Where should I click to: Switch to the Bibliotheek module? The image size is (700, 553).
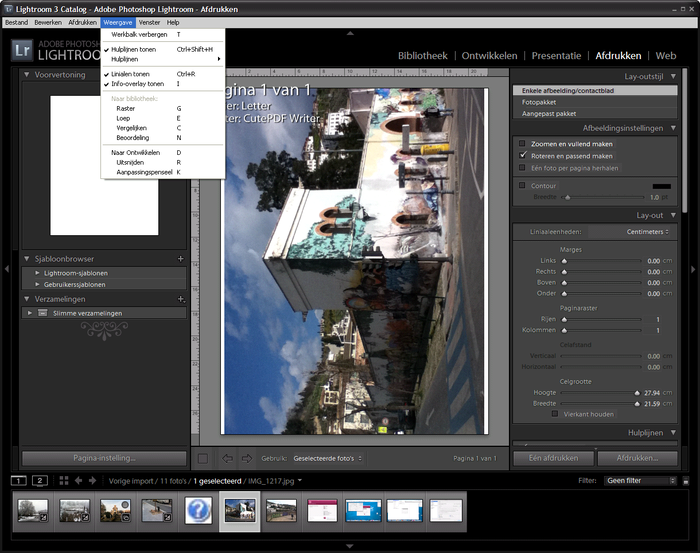pyautogui.click(x=422, y=56)
